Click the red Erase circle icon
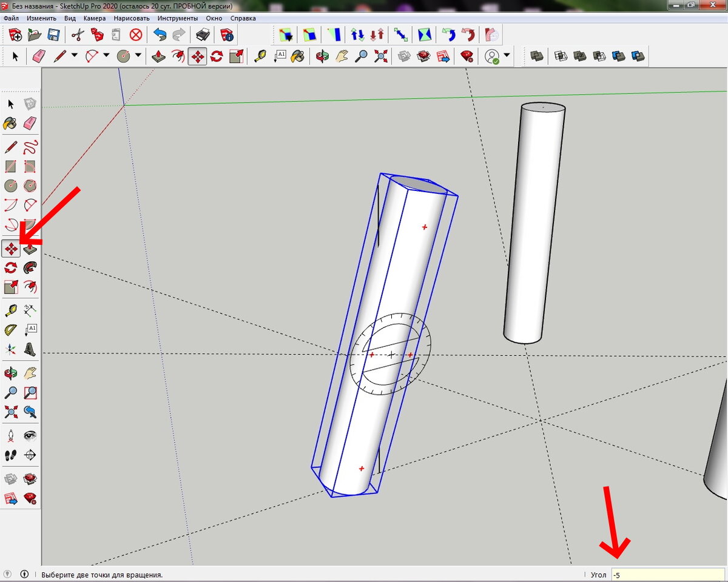 136,34
